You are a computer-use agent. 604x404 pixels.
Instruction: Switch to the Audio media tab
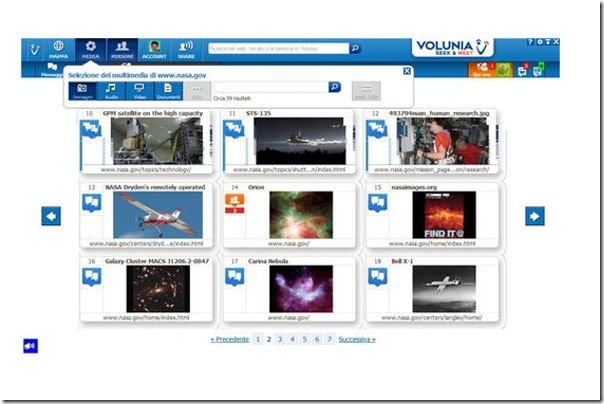point(111,91)
